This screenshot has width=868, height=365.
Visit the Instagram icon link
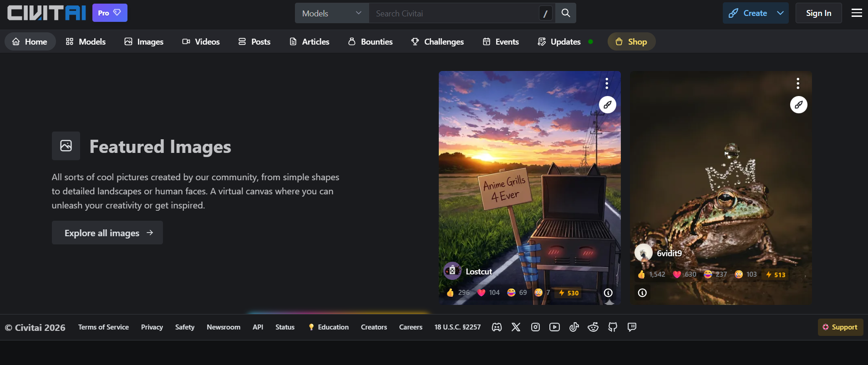point(535,327)
